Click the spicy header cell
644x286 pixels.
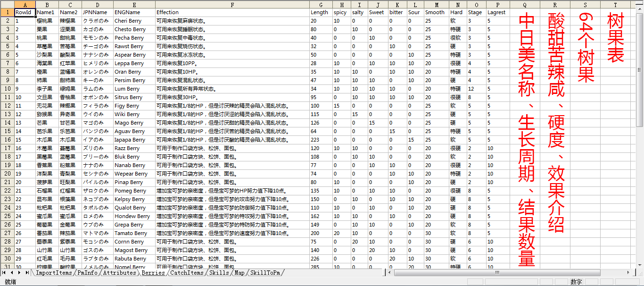click(x=341, y=12)
